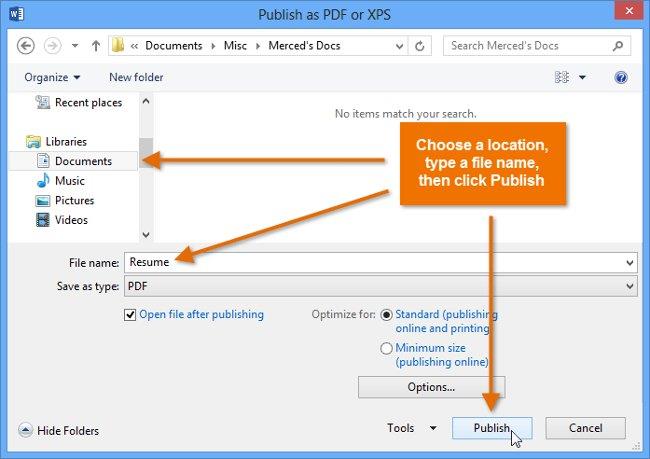
Task: Open the Organize menu
Action: tap(52, 78)
